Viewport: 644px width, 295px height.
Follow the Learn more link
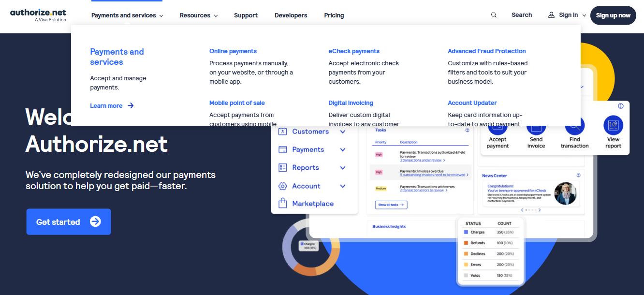(112, 106)
